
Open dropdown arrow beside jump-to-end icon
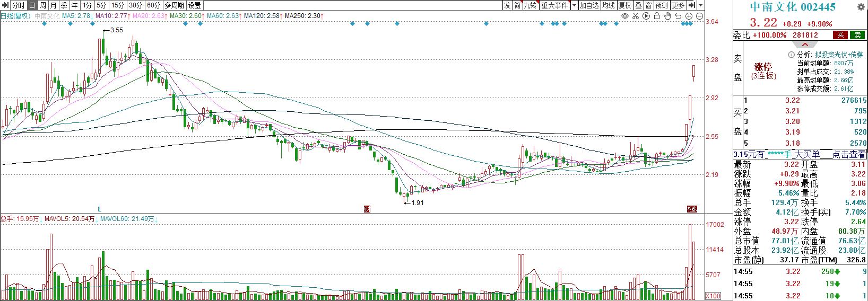tap(700, 5)
